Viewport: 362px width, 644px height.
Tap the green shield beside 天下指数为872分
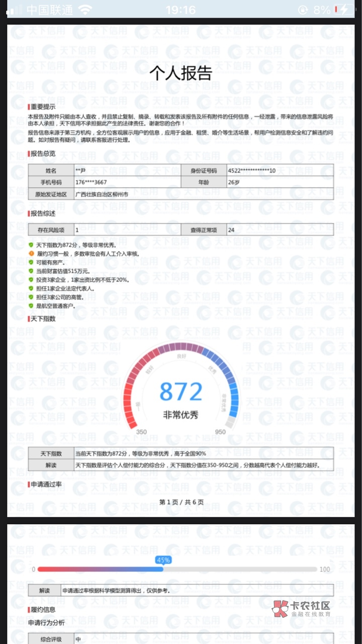pos(31,245)
